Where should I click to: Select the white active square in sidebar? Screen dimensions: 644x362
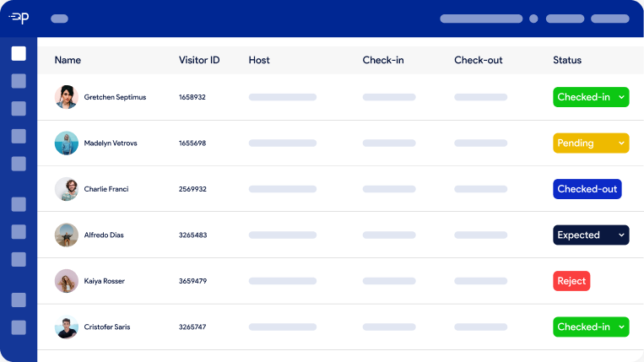coord(19,53)
